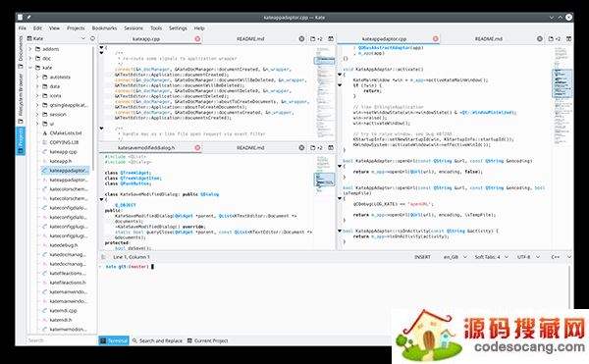Select the kateapp.cpp file icon in tree

pos(45,152)
